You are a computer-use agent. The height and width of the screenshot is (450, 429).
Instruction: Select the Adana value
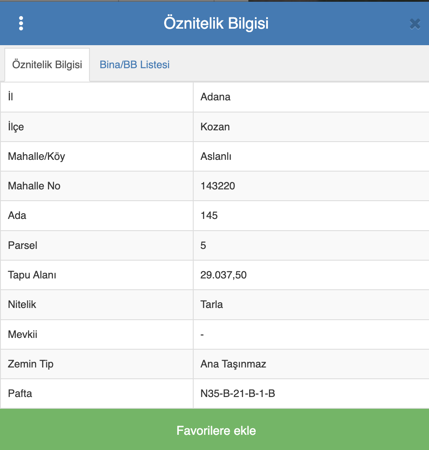tap(215, 97)
